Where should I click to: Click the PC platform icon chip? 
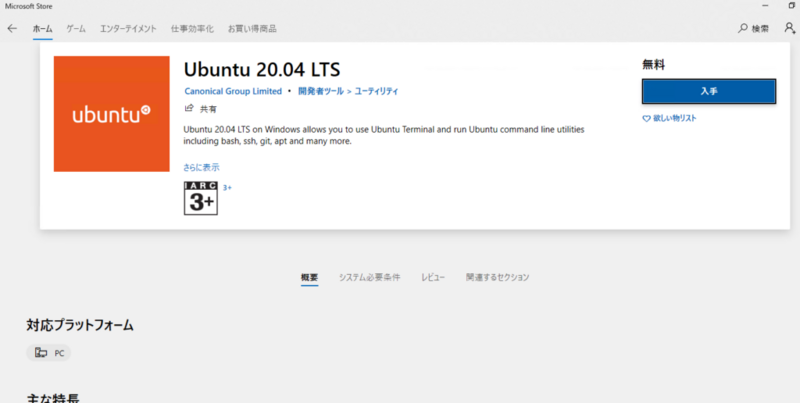point(48,352)
